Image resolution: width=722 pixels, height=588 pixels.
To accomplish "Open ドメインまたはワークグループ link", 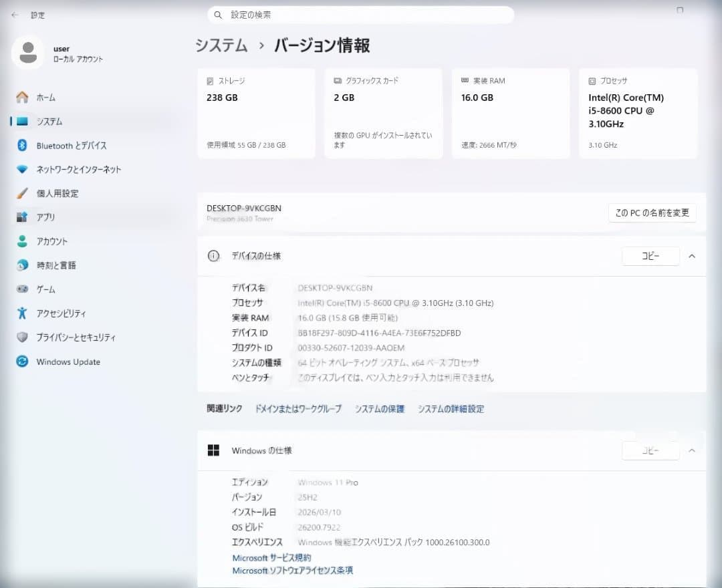I will coord(298,408).
